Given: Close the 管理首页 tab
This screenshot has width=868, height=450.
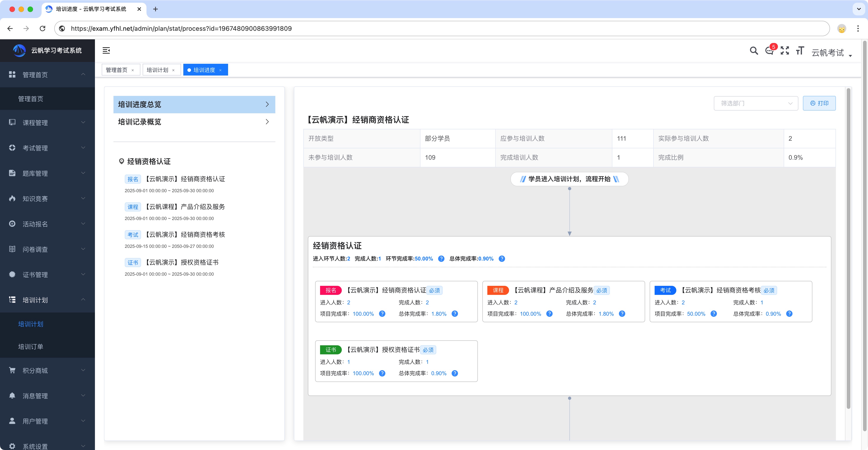Looking at the screenshot, I should coord(133,70).
